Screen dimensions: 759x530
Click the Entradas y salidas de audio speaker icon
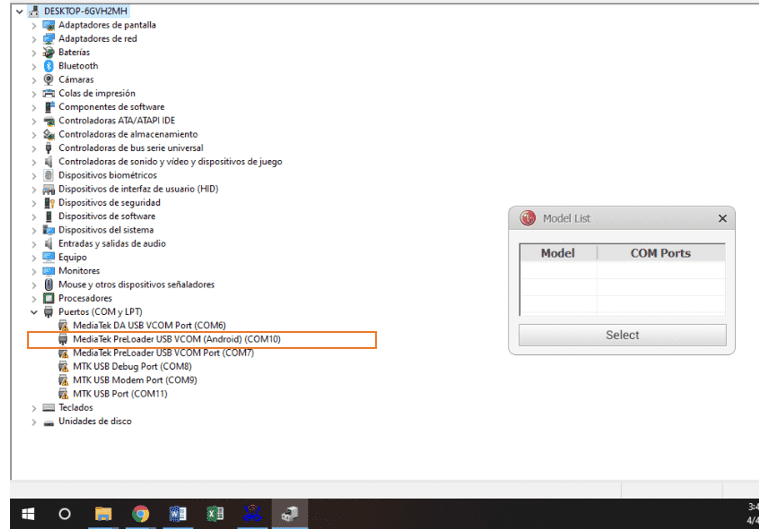point(48,243)
